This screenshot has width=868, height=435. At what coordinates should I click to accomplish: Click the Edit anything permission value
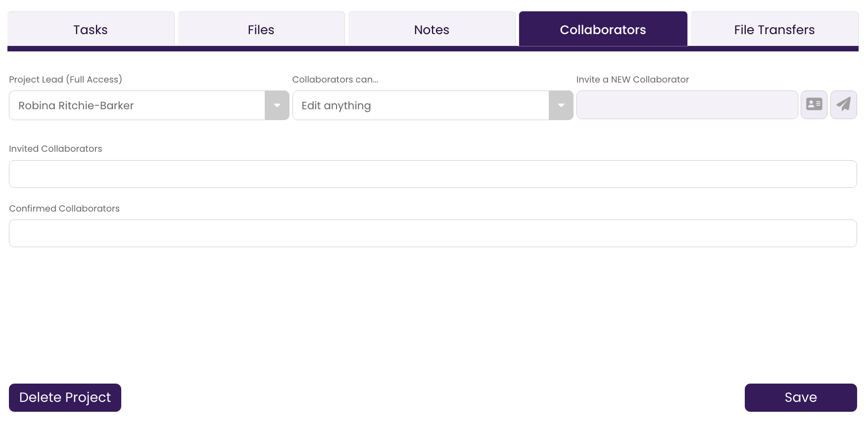pos(336,105)
